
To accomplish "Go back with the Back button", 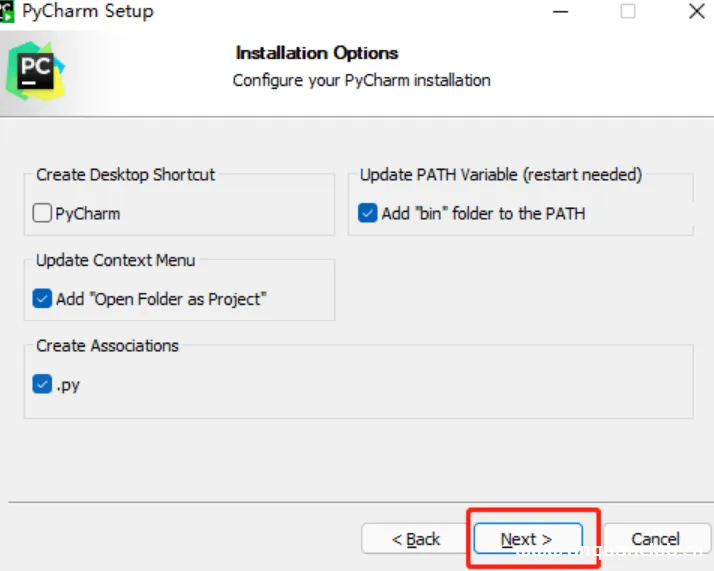I will [x=415, y=540].
